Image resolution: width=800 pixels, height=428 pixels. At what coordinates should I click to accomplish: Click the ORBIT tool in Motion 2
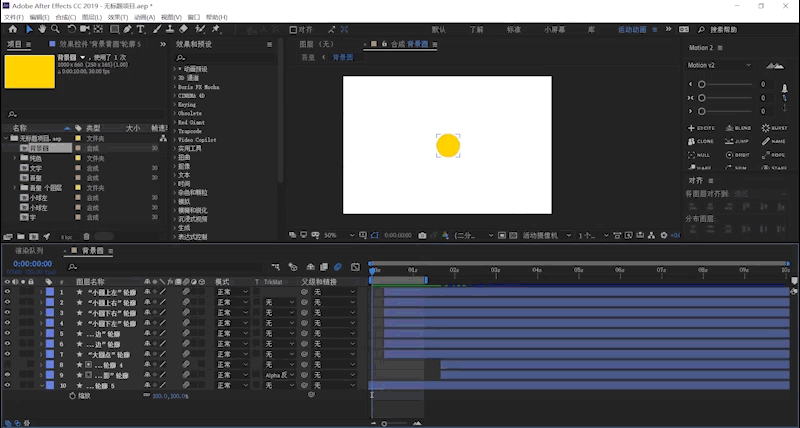tap(738, 155)
